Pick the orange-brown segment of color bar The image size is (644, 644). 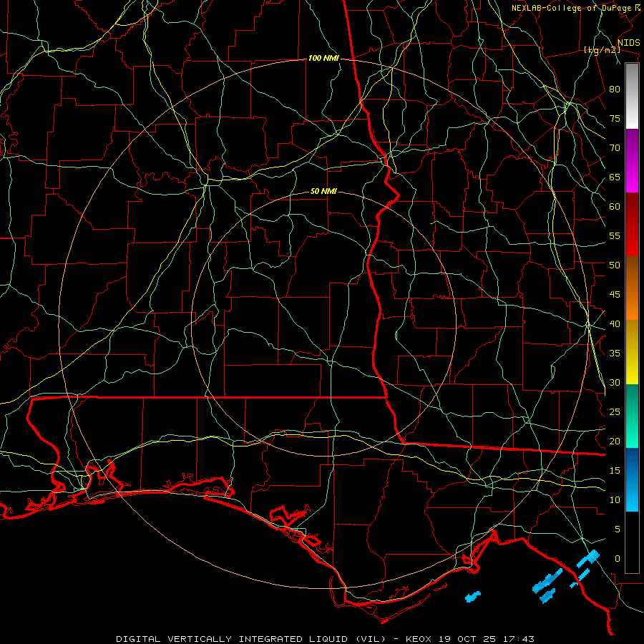(x=632, y=288)
